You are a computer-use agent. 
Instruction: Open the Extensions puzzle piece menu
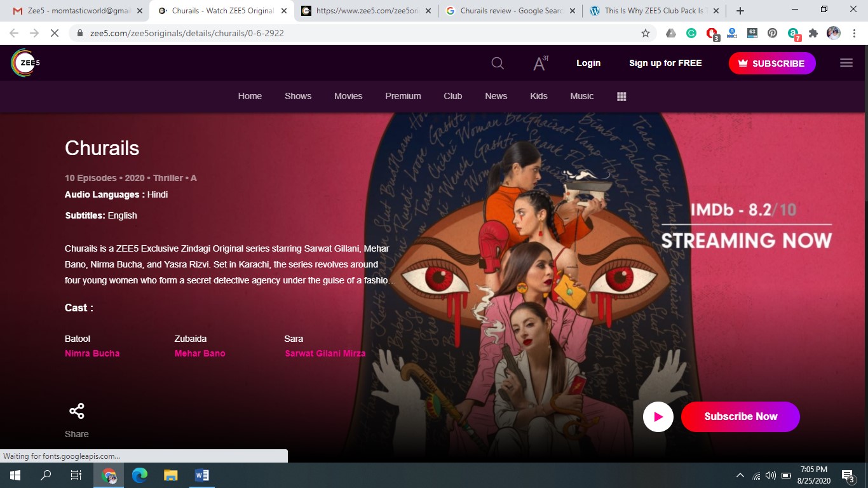point(813,33)
